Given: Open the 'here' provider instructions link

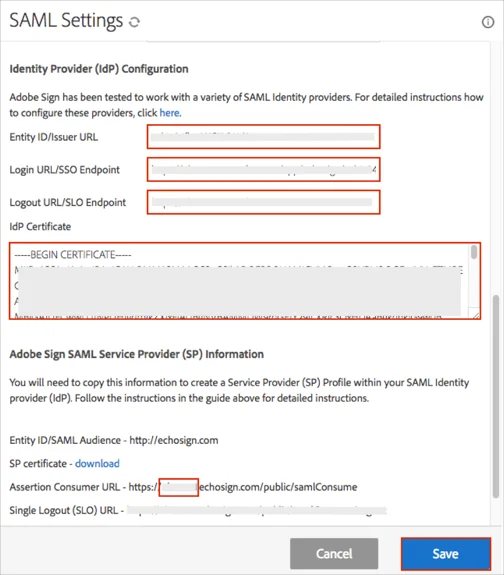Looking at the screenshot, I should pos(169,113).
